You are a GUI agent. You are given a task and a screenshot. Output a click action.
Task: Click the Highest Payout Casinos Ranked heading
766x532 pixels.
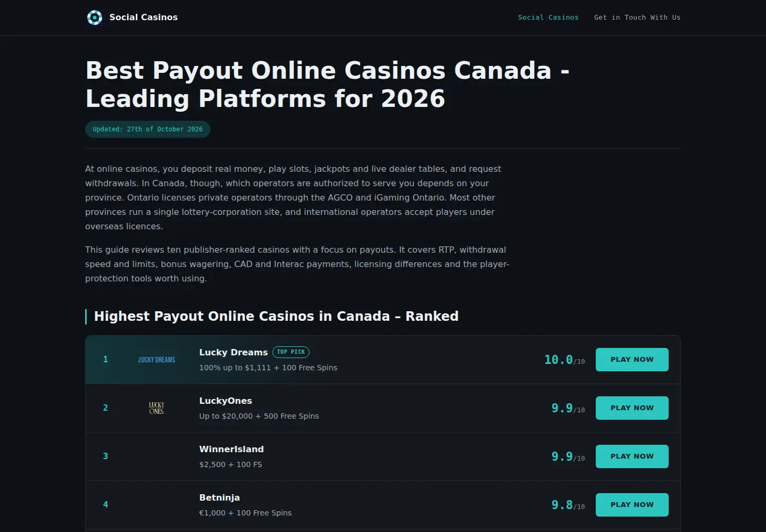(x=276, y=316)
